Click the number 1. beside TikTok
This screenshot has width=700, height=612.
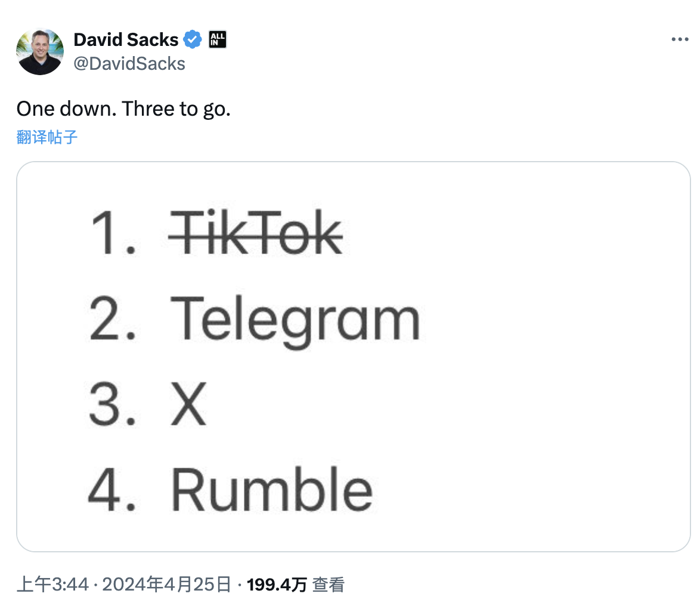tap(113, 232)
